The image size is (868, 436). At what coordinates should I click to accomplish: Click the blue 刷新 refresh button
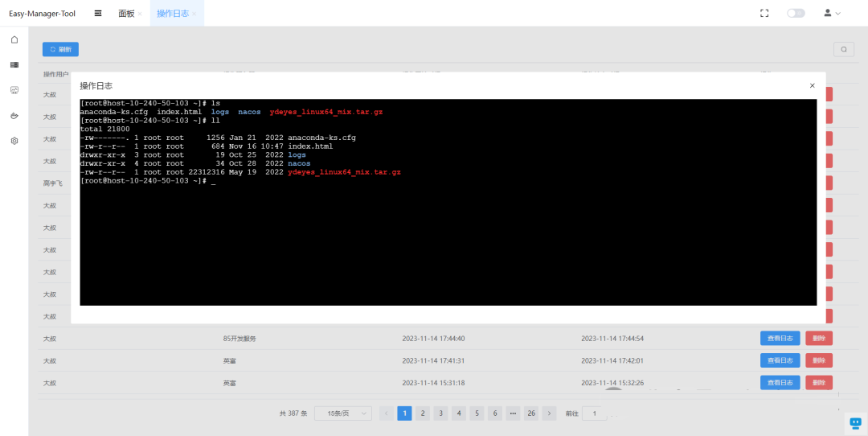(x=60, y=49)
